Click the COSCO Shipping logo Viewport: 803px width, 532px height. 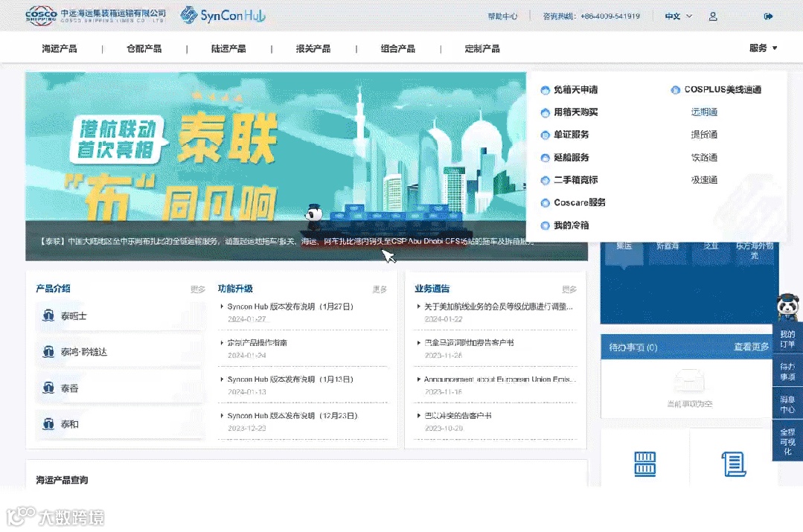tap(96, 16)
